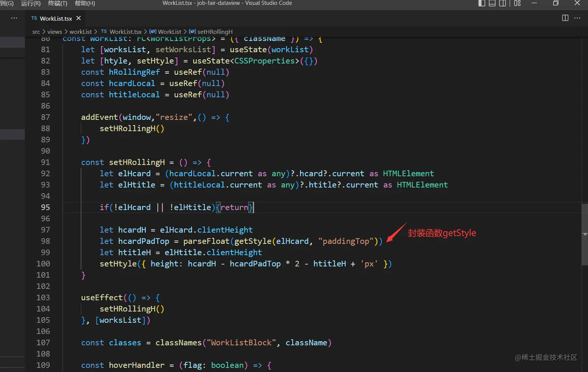Click setHtyle call on line 100
This screenshot has width=588, height=372.
click(x=118, y=264)
